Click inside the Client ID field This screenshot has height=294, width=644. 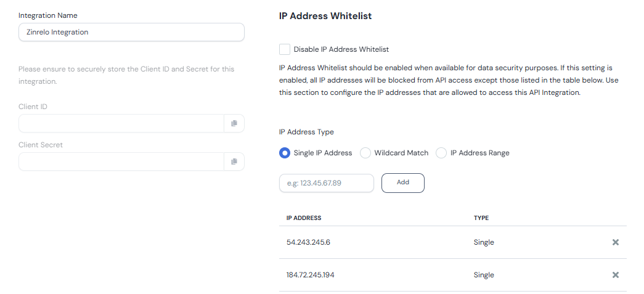point(121,123)
